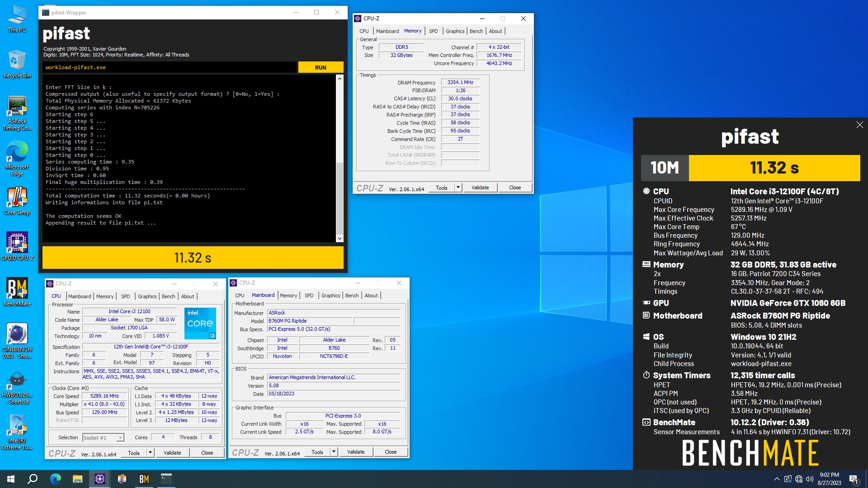
Task: Click Close button in CPU tab window
Action: pyautogui.click(x=207, y=453)
